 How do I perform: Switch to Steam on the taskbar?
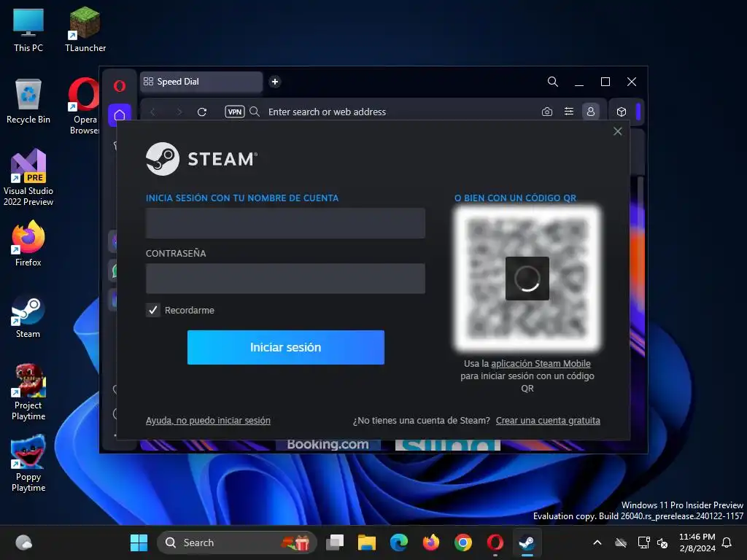coord(527,542)
